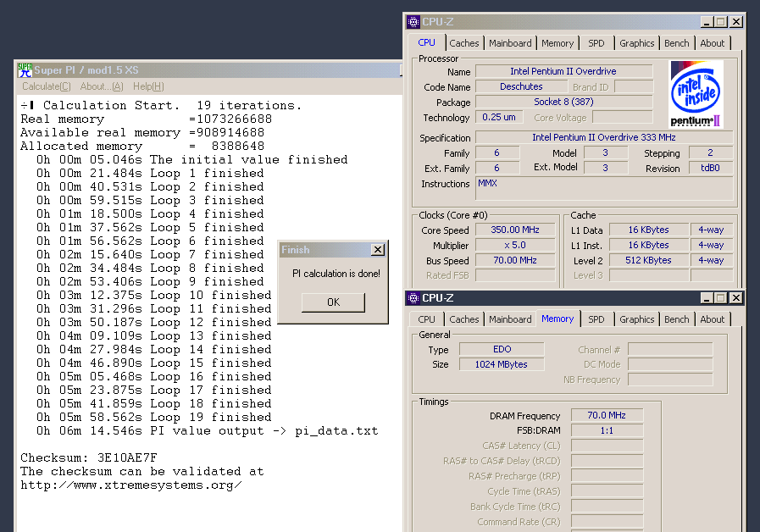The image size is (760, 532).
Task: Switch to SPD tab in top CPU-Z window
Action: (596, 43)
